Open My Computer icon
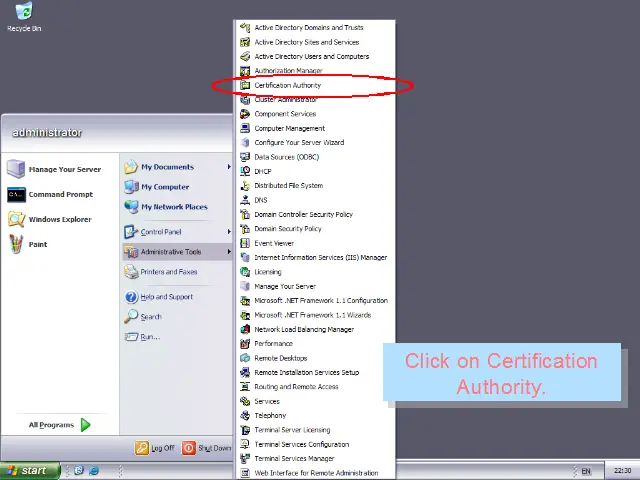This screenshot has height=480, width=640. click(131, 187)
